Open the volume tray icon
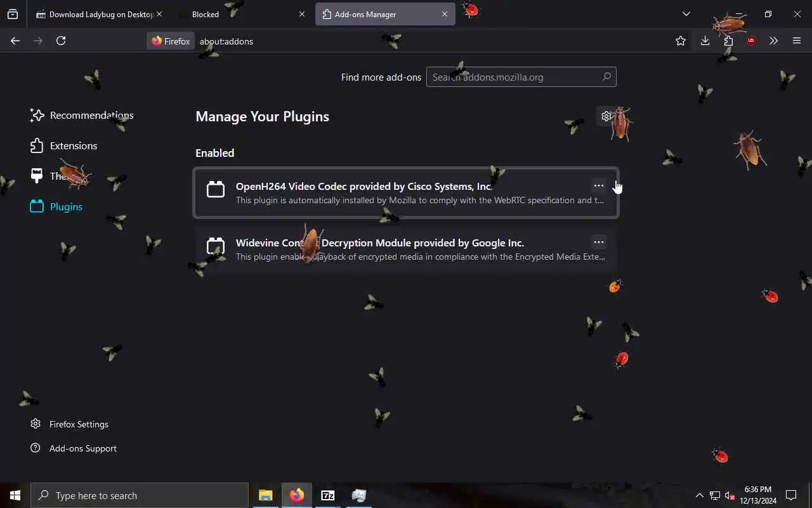Screen dimensions: 812x508 730,495
